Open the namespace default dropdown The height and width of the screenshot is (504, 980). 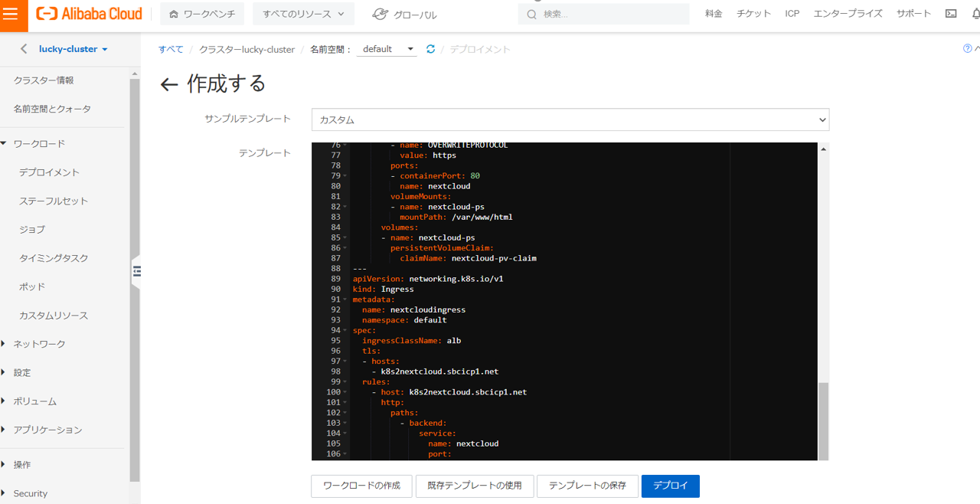(x=387, y=49)
